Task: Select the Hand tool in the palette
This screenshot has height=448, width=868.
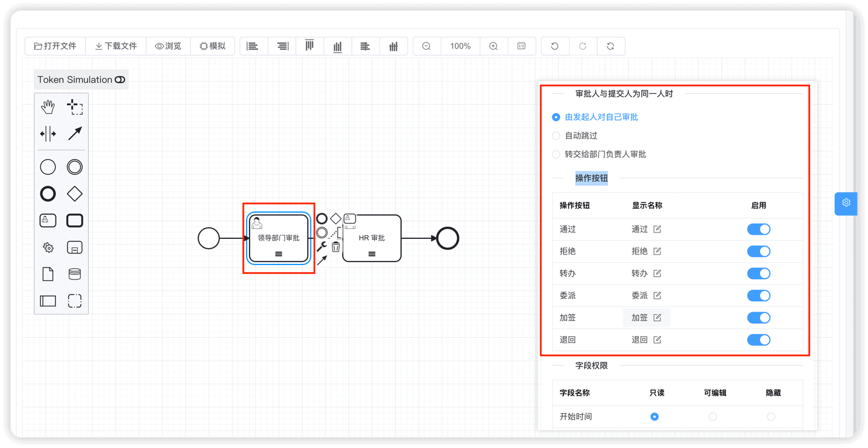Action: (47, 107)
